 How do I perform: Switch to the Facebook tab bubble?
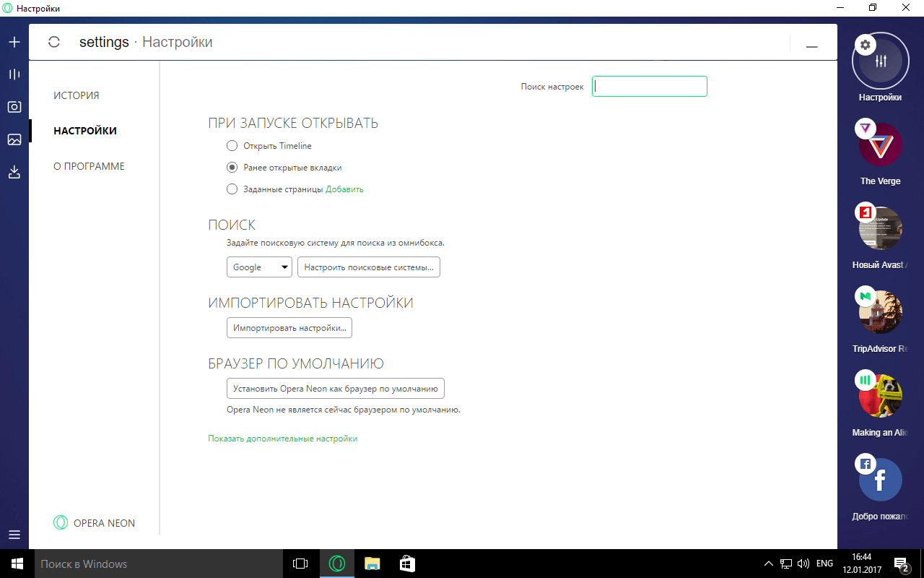point(881,480)
